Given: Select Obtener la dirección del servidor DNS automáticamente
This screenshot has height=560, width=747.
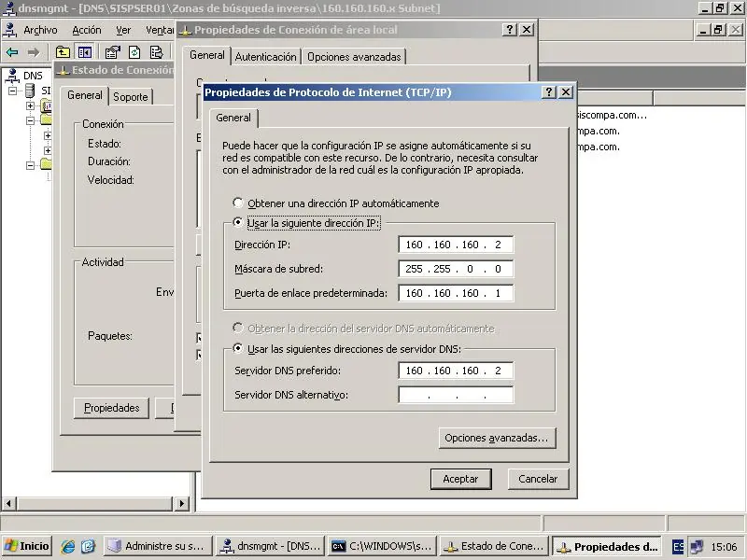Looking at the screenshot, I should (238, 328).
